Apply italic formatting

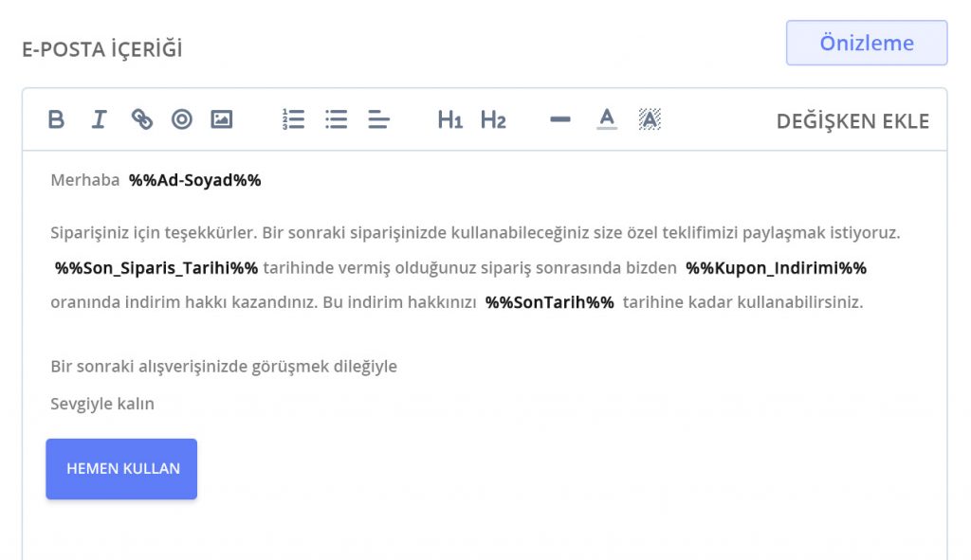pos(99,119)
